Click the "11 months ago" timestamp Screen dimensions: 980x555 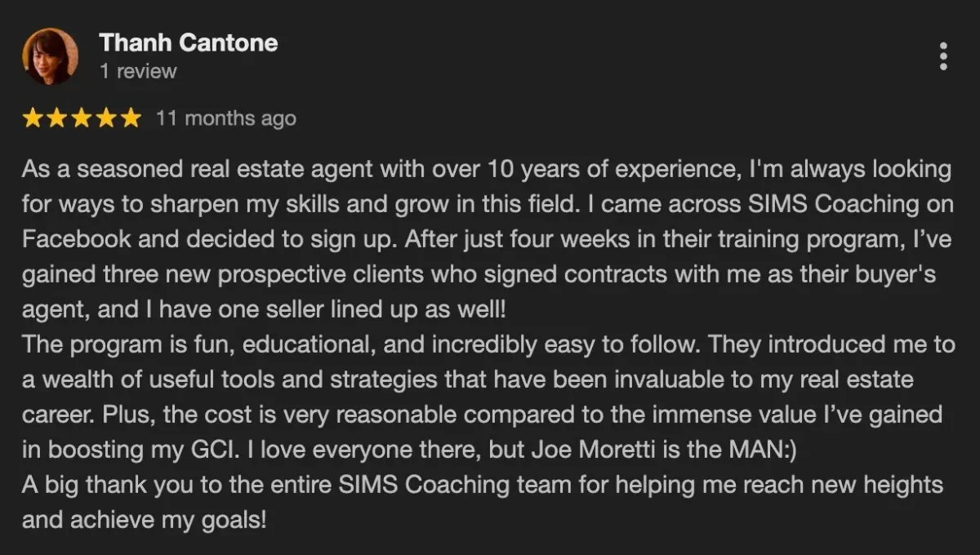click(225, 118)
